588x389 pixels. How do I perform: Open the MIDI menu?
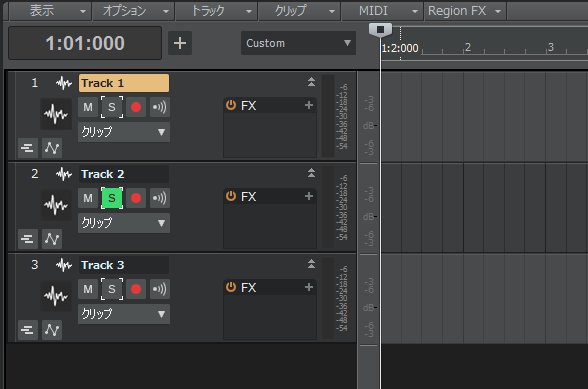pyautogui.click(x=382, y=11)
